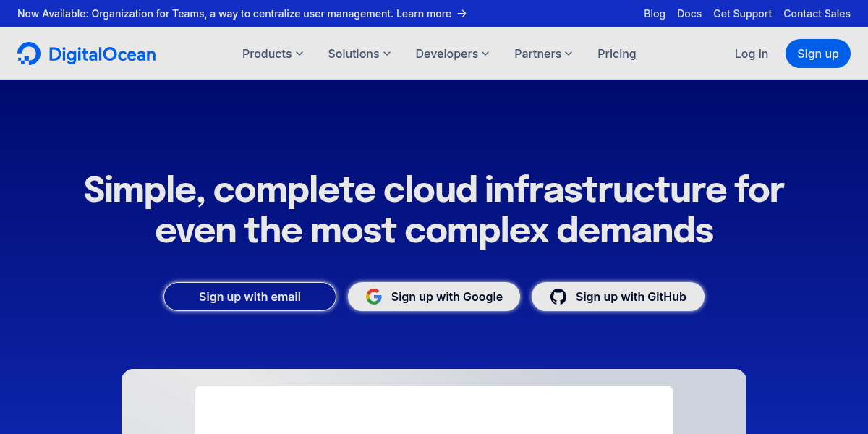Click the DigitalOcean logo
Viewport: 868px width, 434px height.
pyautogui.click(x=86, y=54)
